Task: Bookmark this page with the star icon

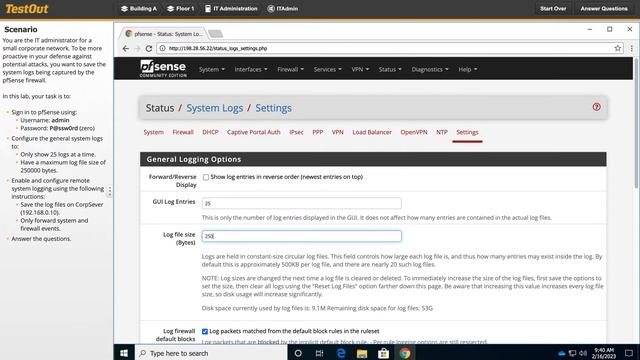Action: [618, 48]
